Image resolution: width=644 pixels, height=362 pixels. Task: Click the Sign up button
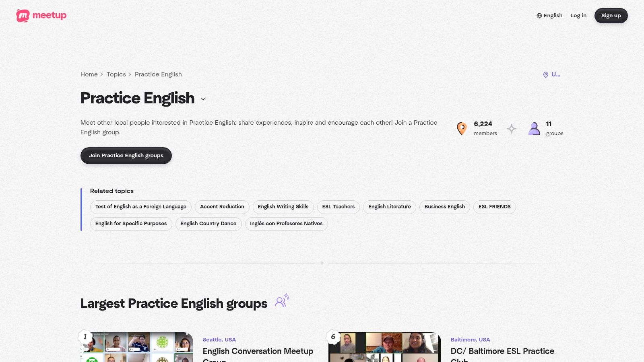(x=611, y=15)
